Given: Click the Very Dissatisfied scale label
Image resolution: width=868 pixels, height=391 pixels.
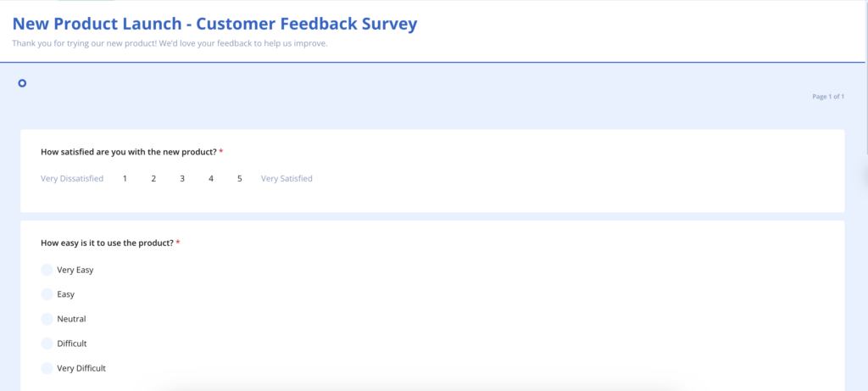Looking at the screenshot, I should click(x=72, y=178).
